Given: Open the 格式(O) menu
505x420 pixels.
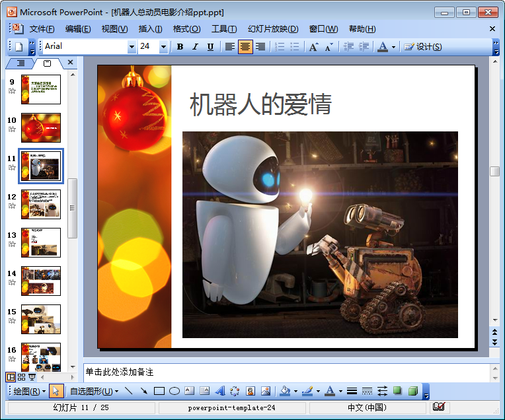Looking at the screenshot, I should (x=186, y=29).
